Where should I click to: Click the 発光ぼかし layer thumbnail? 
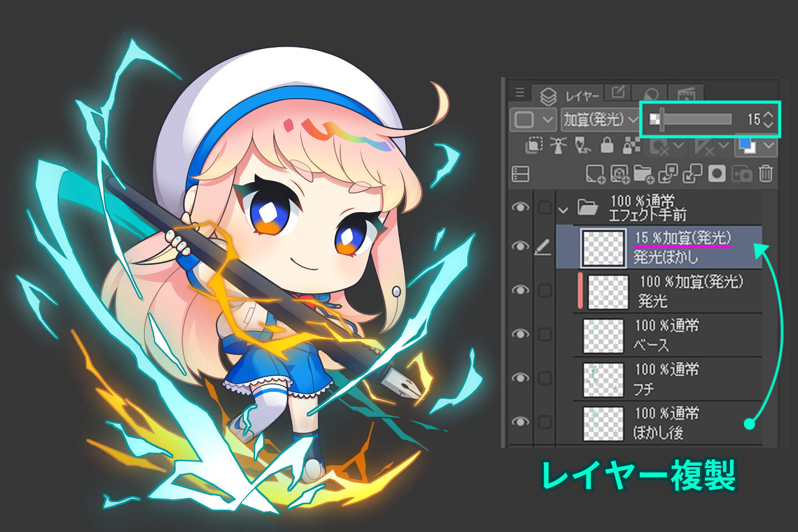click(x=603, y=247)
